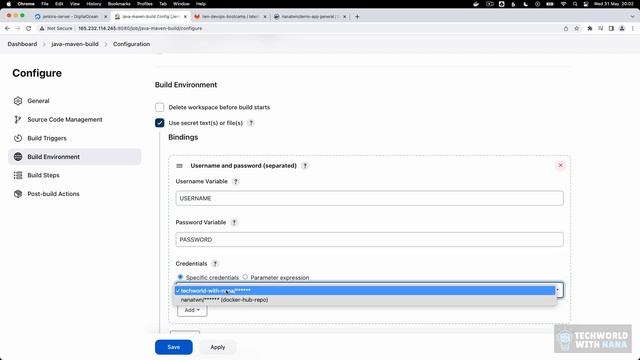Screen dimensions: 640x360
Task: Choose techworld-with-nana credentials option
Action: coord(365,291)
